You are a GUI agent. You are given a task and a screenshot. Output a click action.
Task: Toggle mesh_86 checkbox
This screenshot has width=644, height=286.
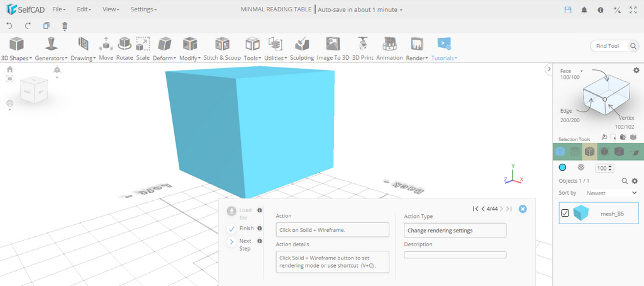(565, 213)
